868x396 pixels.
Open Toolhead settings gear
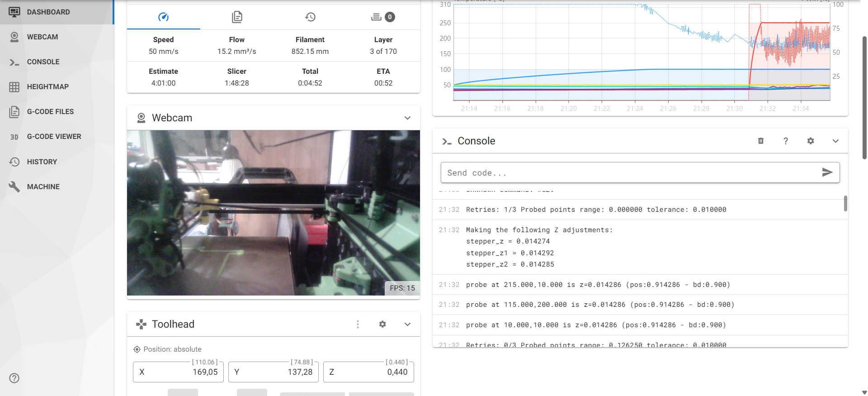coord(382,324)
